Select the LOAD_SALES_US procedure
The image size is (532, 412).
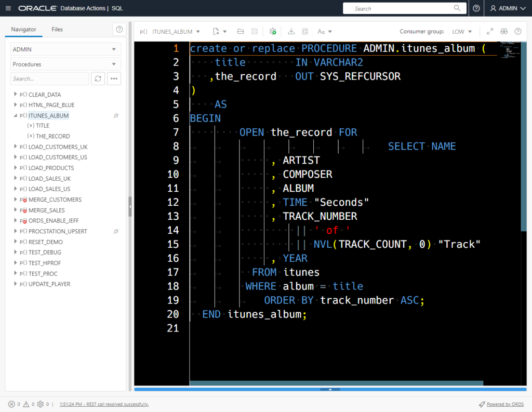point(49,189)
